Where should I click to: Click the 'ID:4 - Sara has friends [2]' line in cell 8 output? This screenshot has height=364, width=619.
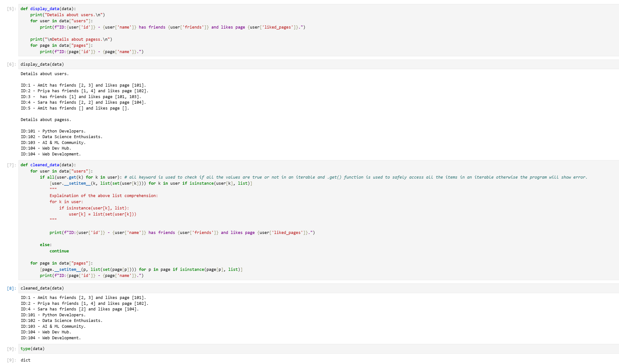[80, 309]
